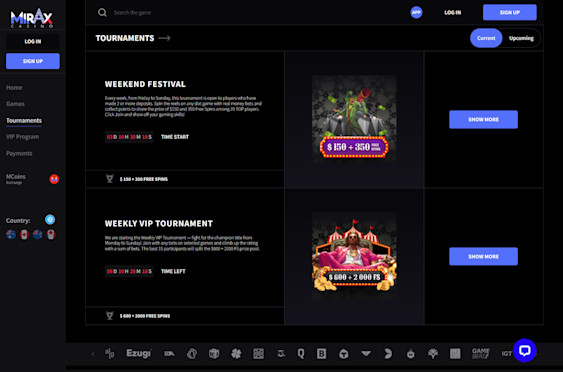Click the red MCoins exchange icon
Image resolution: width=563 pixels, height=372 pixels.
coord(54,179)
